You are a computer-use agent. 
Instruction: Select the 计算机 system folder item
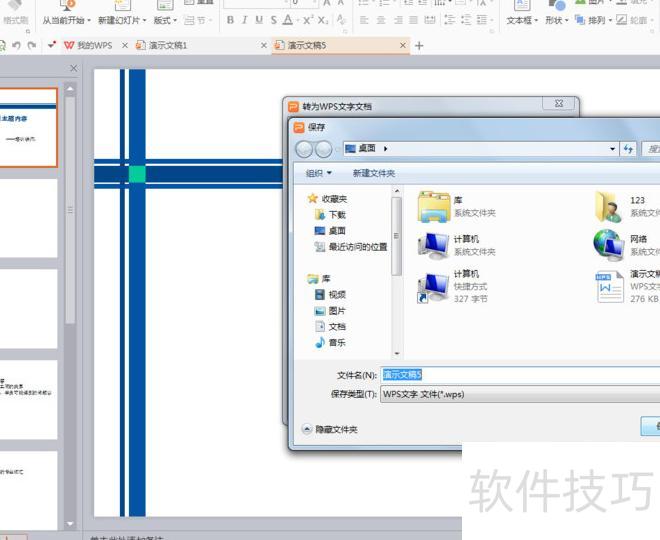click(457, 245)
